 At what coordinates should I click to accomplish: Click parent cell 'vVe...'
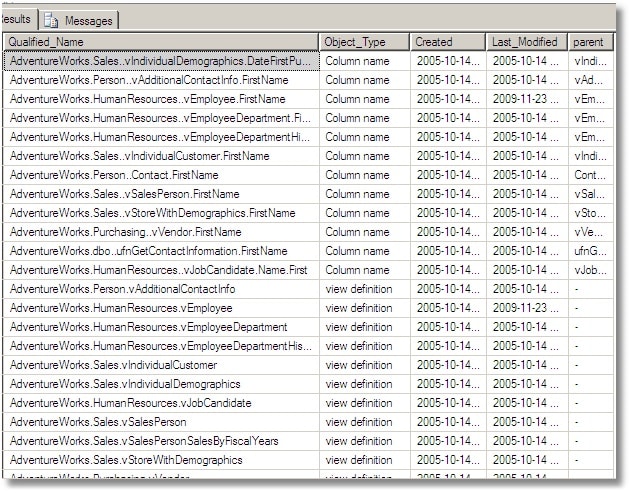(x=591, y=232)
